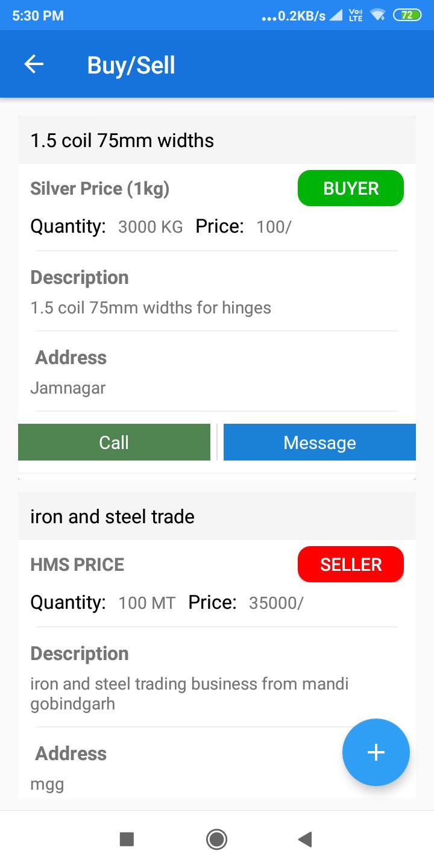Image resolution: width=434 pixels, height=868 pixels.
Task: Open recent apps with the square button
Action: point(127,839)
